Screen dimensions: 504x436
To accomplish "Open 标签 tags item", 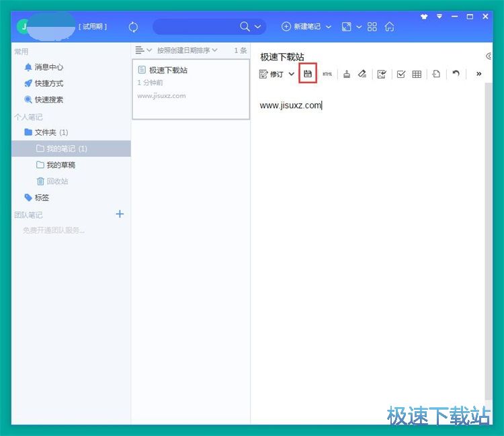I will pos(37,198).
